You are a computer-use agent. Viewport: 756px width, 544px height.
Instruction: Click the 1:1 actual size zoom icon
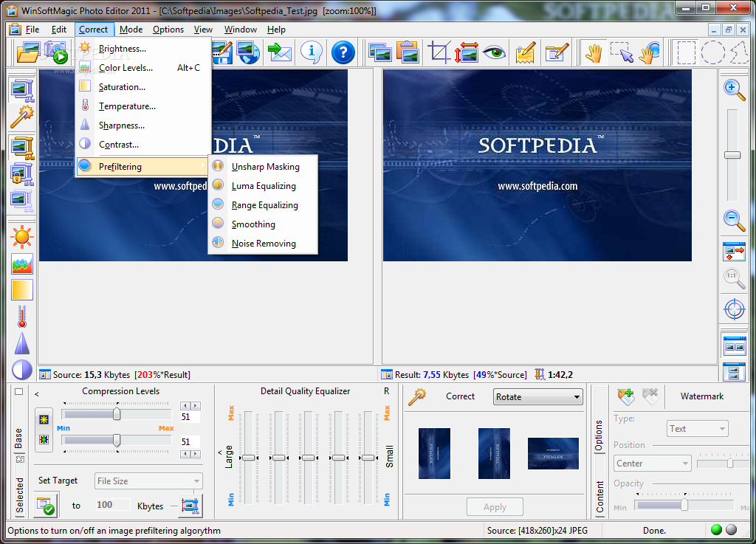click(x=734, y=278)
